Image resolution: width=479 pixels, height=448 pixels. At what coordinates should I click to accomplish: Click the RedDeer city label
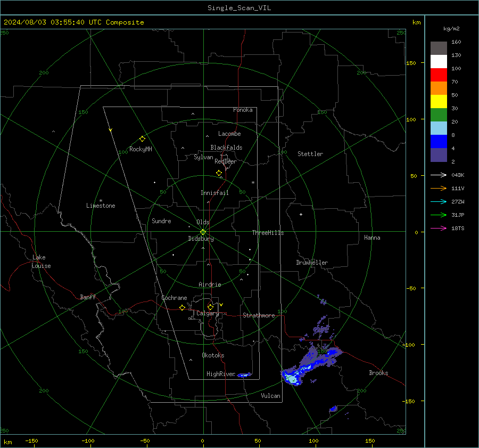point(226,161)
